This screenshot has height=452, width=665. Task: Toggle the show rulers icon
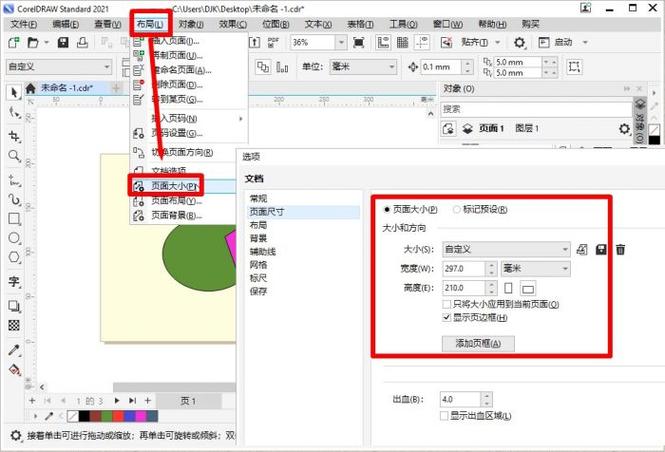(x=383, y=42)
